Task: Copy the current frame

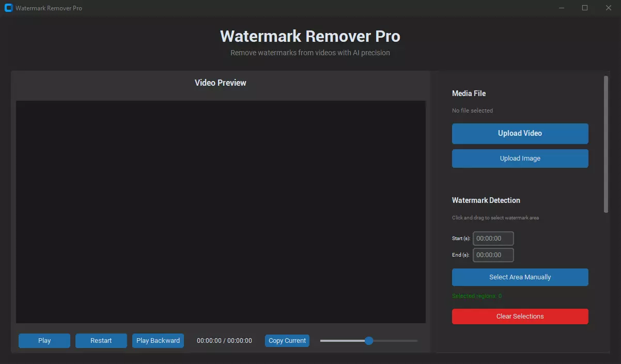Action: click(x=287, y=340)
